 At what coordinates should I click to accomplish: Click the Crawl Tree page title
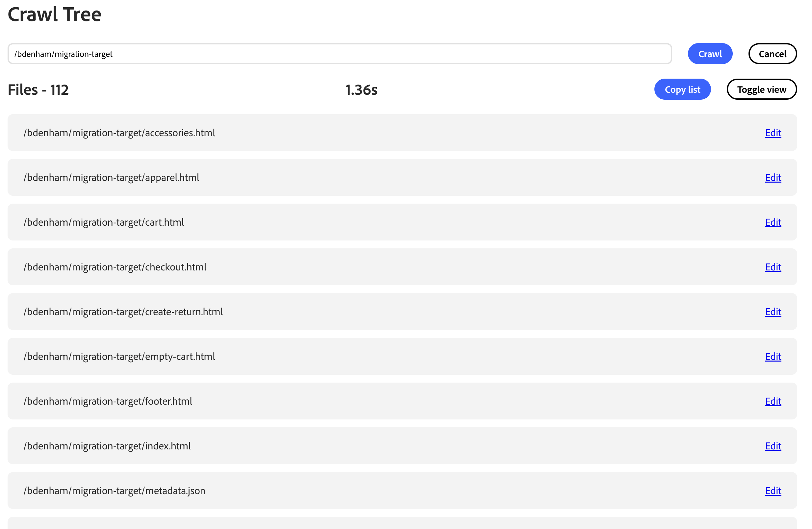(x=55, y=14)
